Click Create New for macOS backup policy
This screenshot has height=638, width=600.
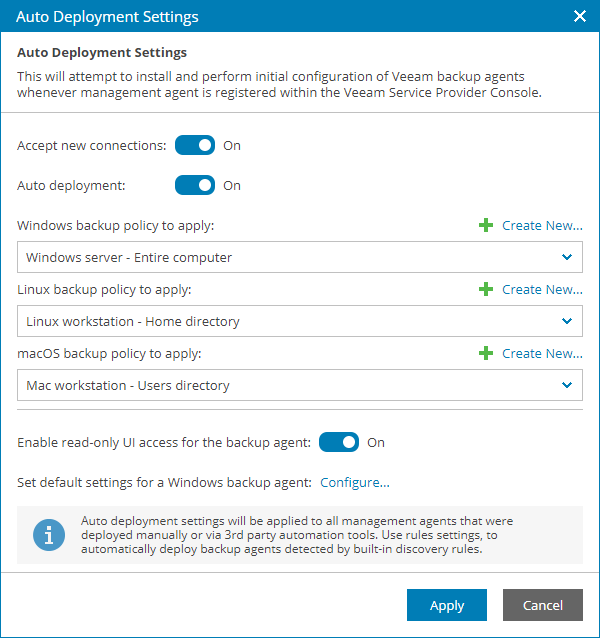click(x=542, y=353)
